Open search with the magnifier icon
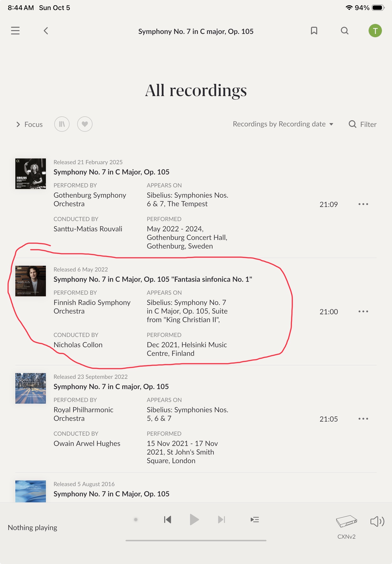 click(x=345, y=31)
